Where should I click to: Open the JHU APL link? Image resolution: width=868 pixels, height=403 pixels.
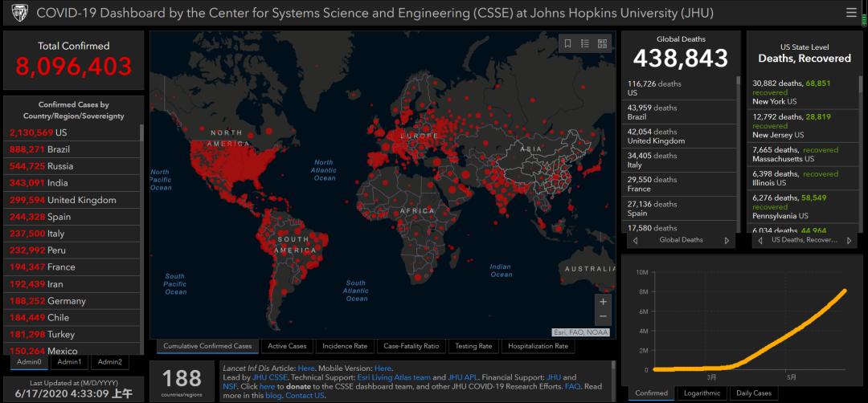point(461,377)
